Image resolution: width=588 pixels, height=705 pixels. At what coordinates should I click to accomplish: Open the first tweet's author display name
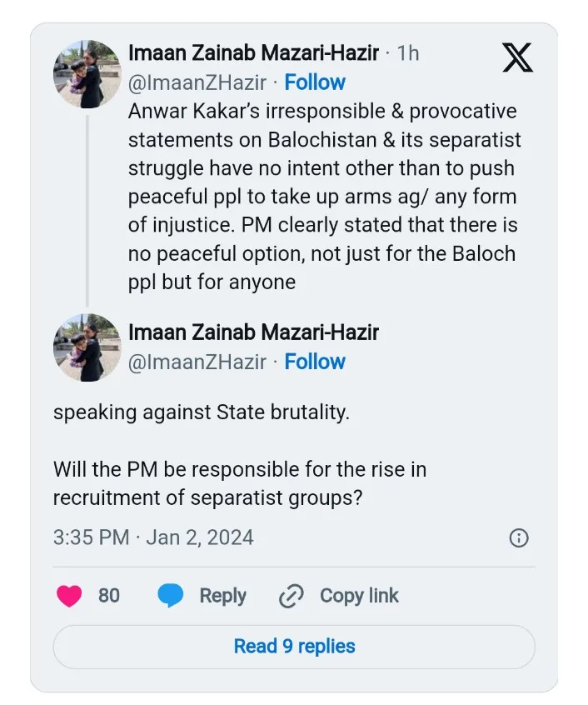(253, 53)
